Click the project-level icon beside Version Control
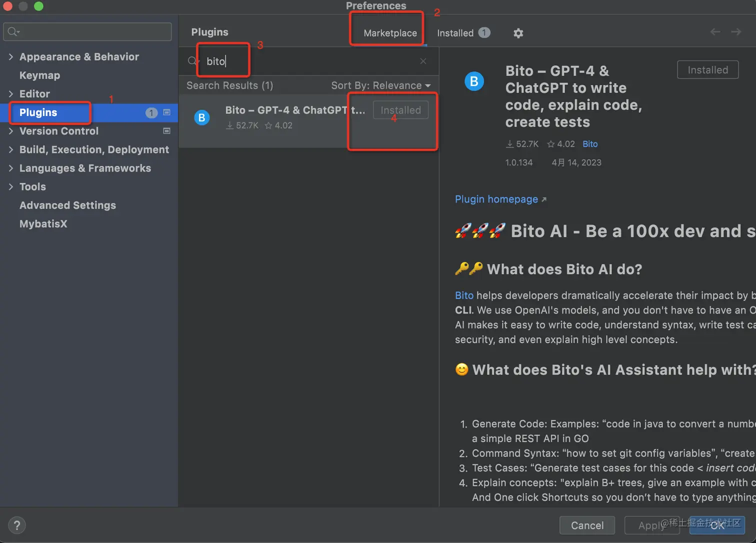The height and width of the screenshot is (543, 756). pyautogui.click(x=167, y=131)
